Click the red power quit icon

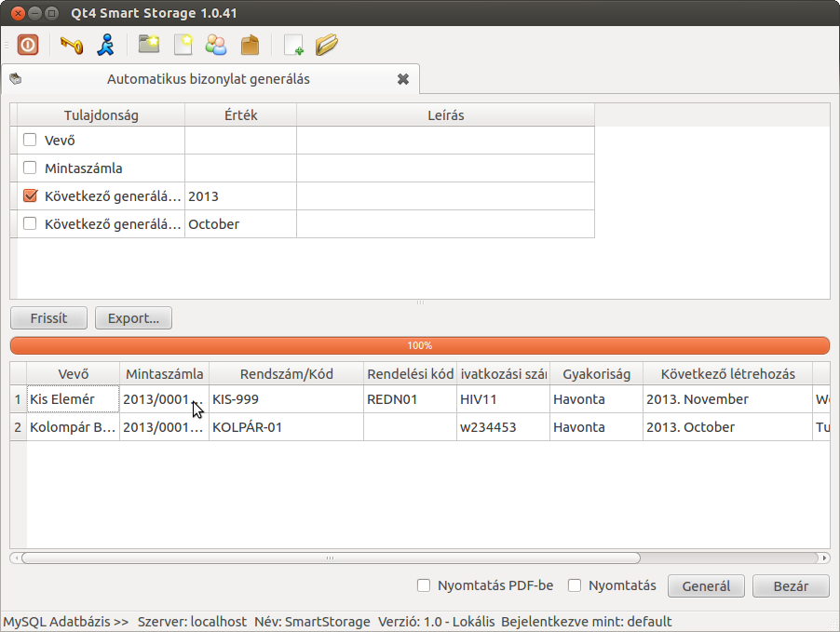click(x=28, y=45)
